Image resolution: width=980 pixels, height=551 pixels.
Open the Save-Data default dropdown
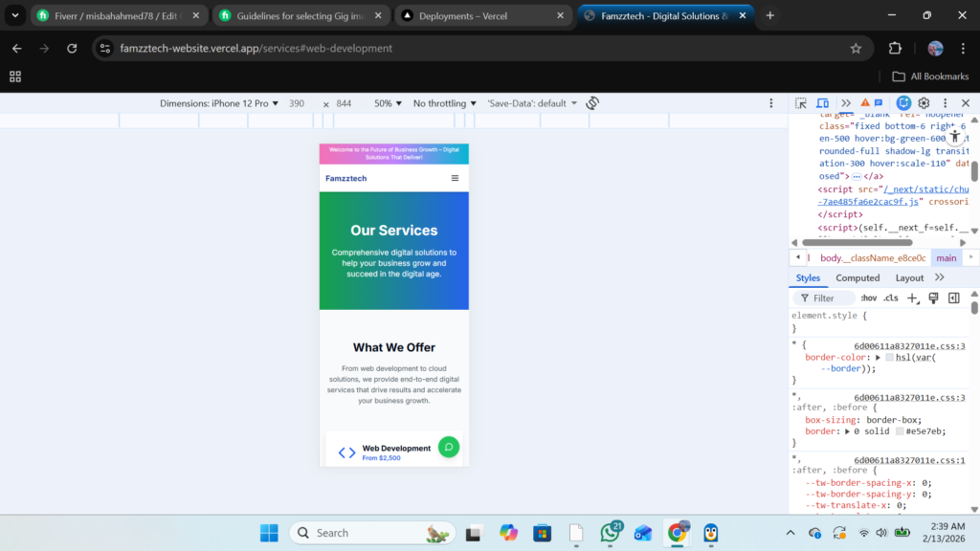tap(532, 103)
